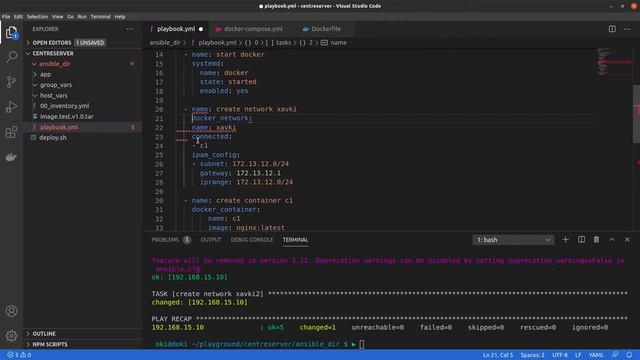Kill terminal with trash icon
The height and width of the screenshot is (360, 640).
point(596,240)
